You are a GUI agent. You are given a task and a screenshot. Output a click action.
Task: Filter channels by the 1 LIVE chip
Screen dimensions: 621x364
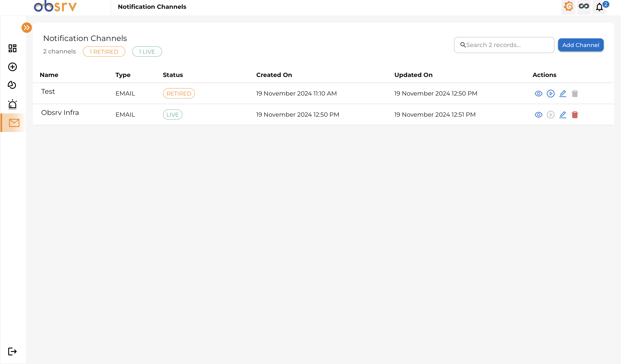pyautogui.click(x=147, y=52)
